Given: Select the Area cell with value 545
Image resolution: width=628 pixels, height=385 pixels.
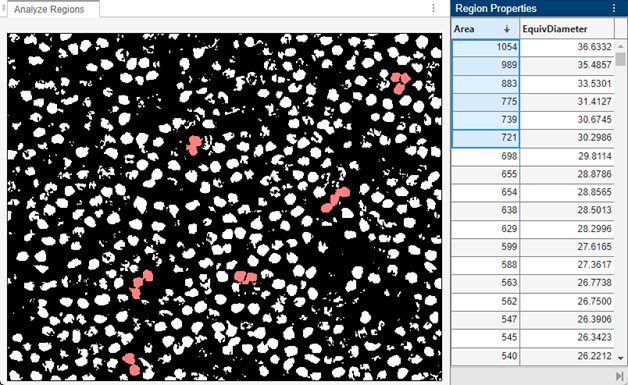Looking at the screenshot, I should coord(485,337).
